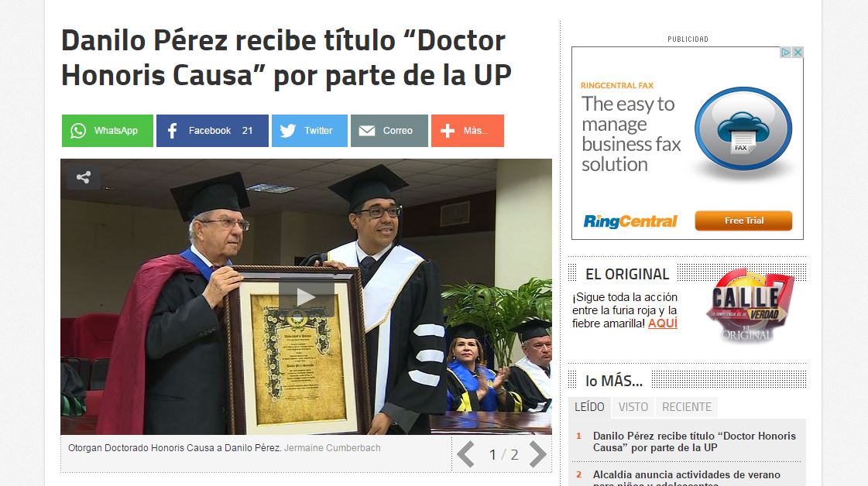Click the Facebook share icon
This screenshot has width=868, height=486.
[x=172, y=131]
